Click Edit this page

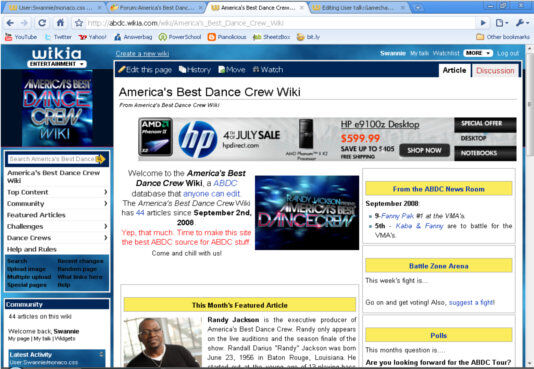click(145, 70)
